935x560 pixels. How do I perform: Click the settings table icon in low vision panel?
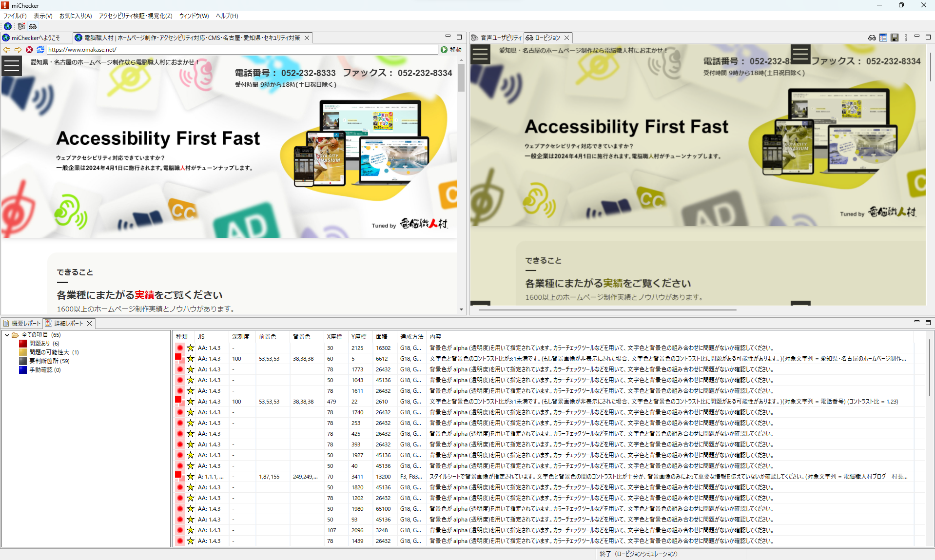click(x=883, y=38)
